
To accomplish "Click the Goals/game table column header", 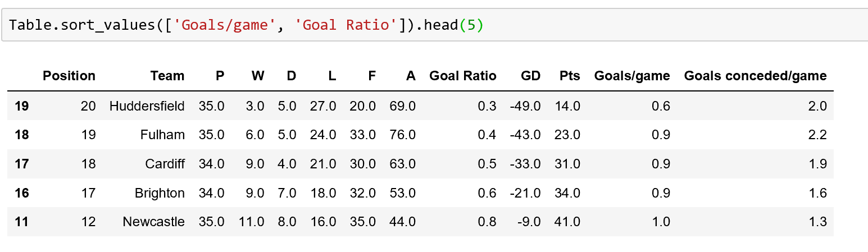I will [632, 76].
